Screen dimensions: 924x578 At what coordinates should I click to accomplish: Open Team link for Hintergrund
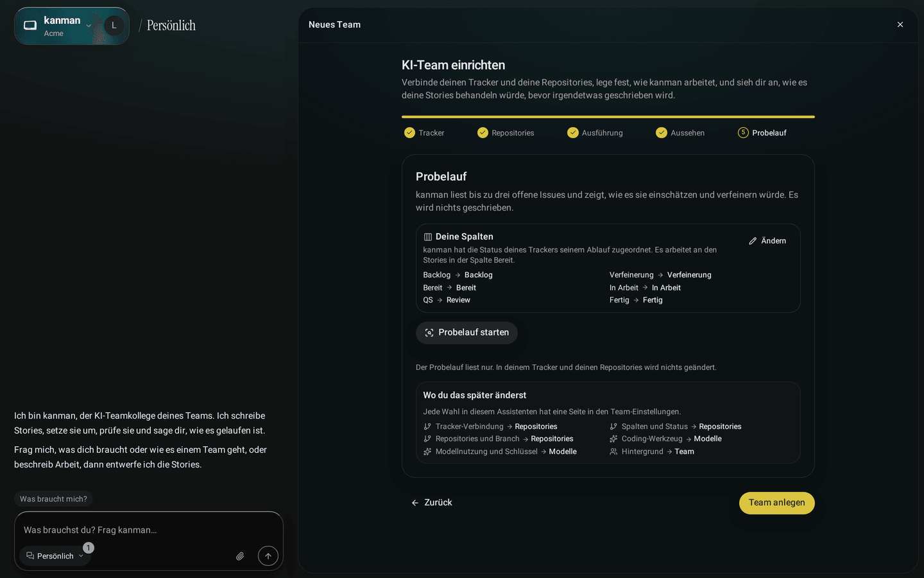685,451
